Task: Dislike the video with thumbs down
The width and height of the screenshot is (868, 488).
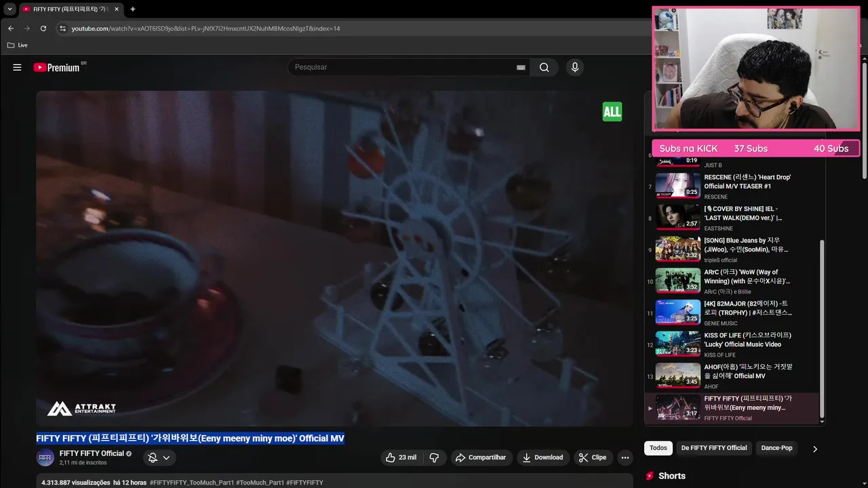Action: [435, 457]
